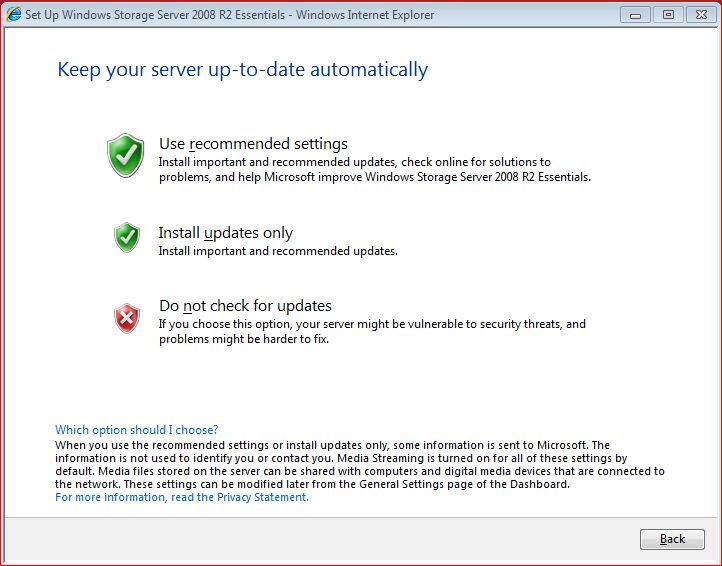Open Which option should I choose? link
Viewport: 722px width, 566px height.
pos(136,430)
